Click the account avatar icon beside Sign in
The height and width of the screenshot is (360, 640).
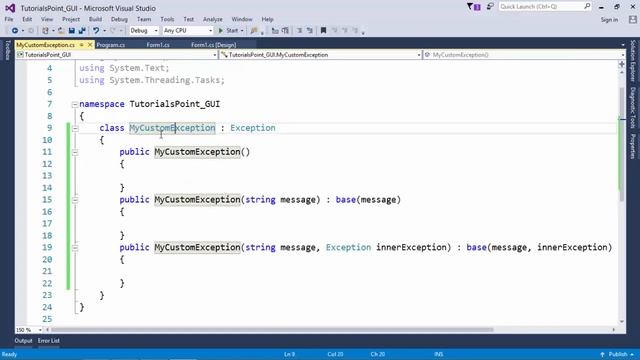coord(633,19)
